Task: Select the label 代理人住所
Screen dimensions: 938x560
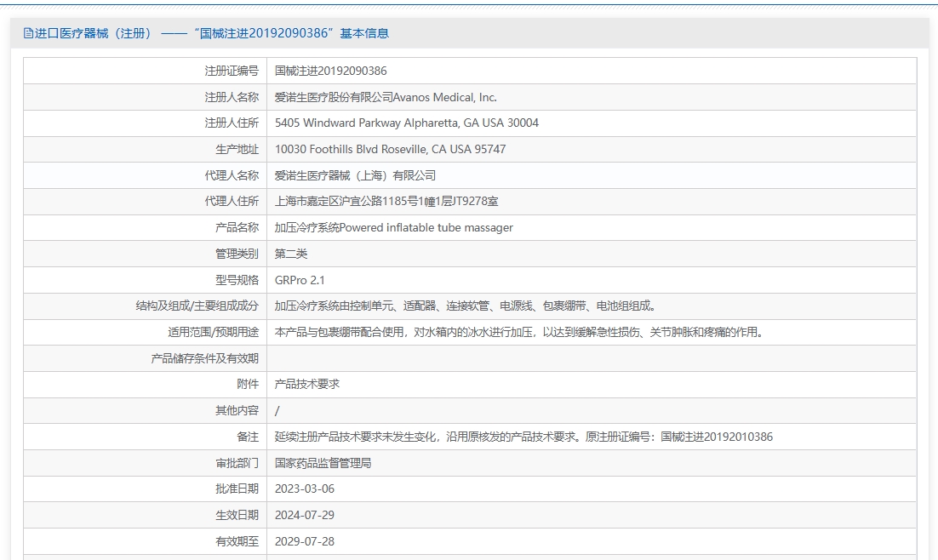Action: [x=232, y=202]
